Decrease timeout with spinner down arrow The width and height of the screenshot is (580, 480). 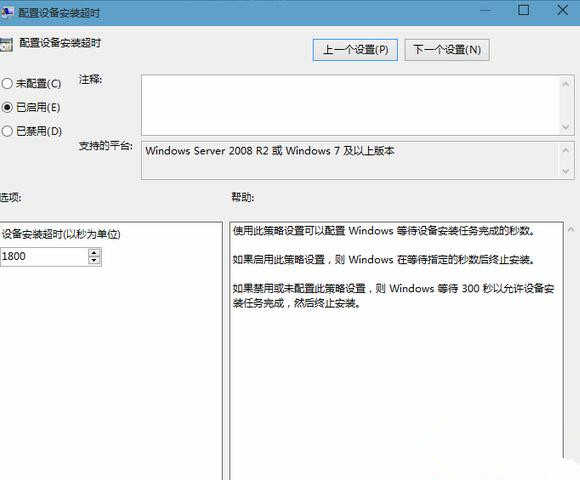pyautogui.click(x=94, y=261)
